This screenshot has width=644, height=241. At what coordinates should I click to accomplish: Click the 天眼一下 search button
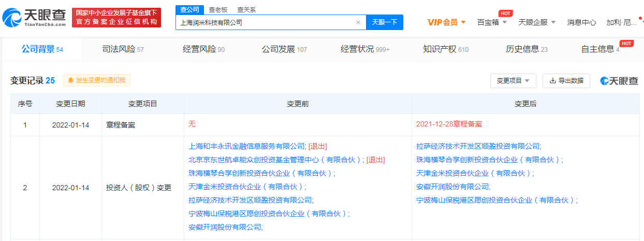(385, 22)
